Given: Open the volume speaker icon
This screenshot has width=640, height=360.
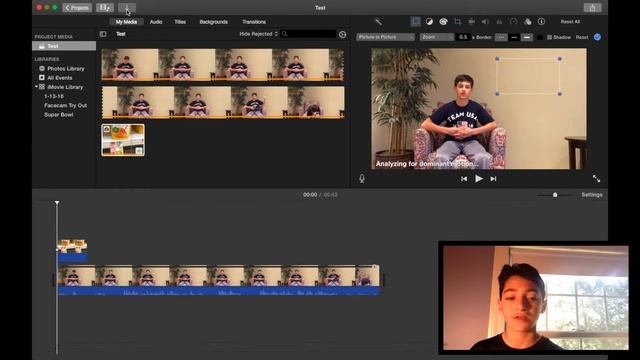Looking at the screenshot, I should pyautogui.click(x=485, y=22).
